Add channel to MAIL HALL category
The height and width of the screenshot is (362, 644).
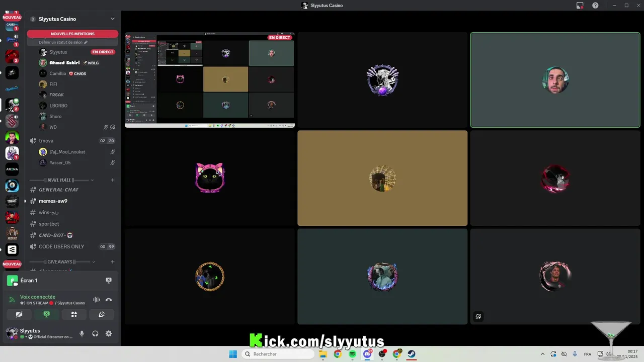pyautogui.click(x=113, y=180)
